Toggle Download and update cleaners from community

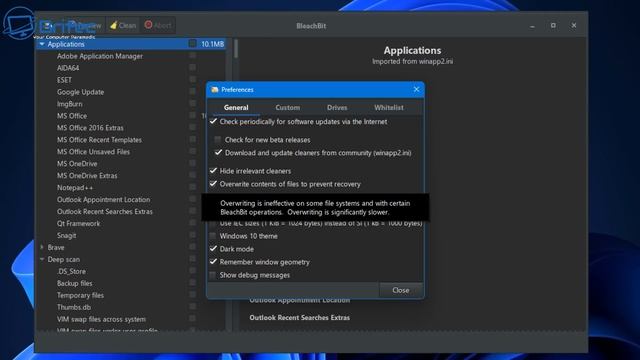tap(218, 153)
